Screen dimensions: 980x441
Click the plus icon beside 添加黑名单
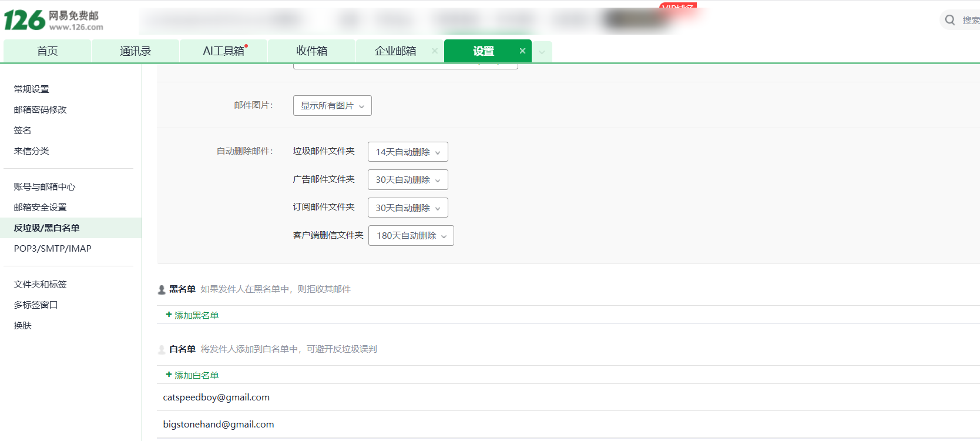point(169,315)
